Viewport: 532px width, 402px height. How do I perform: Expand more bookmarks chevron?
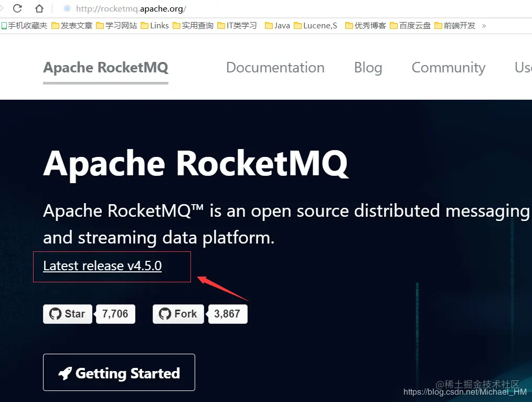pos(484,26)
